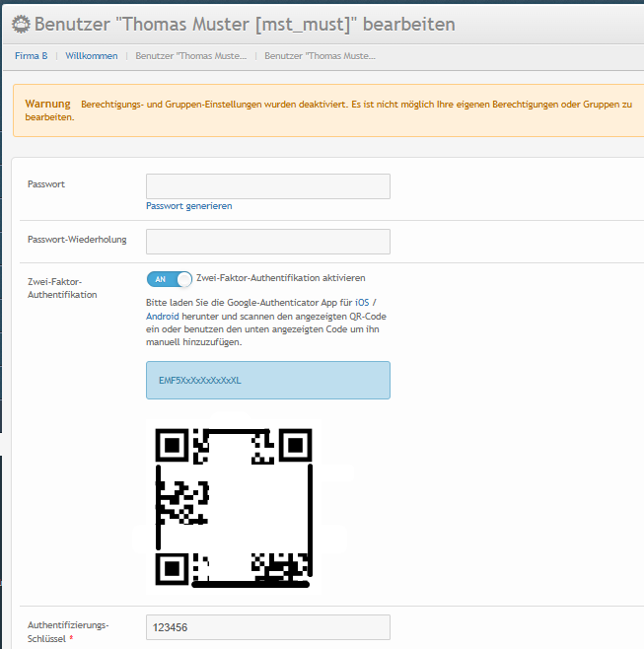Open the last Benutzer "Thomas Muste..." breadcrumb
This screenshot has width=644, height=649.
tap(320, 56)
